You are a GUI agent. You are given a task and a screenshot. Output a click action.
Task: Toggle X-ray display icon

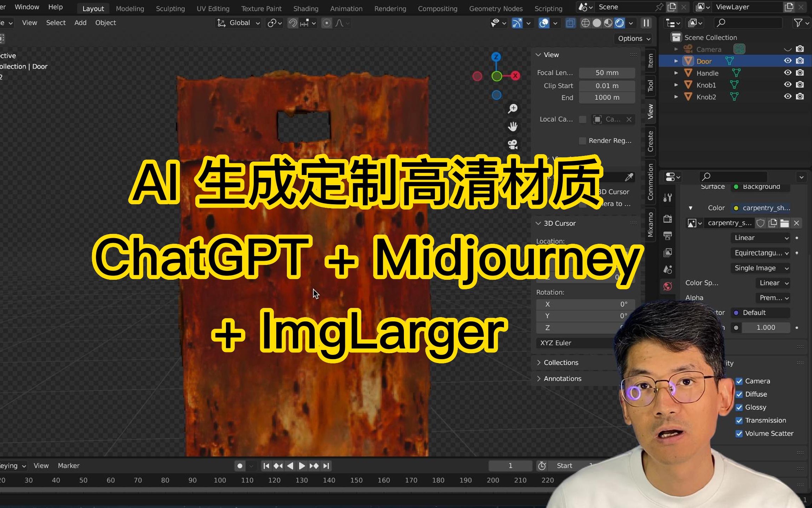click(x=570, y=23)
